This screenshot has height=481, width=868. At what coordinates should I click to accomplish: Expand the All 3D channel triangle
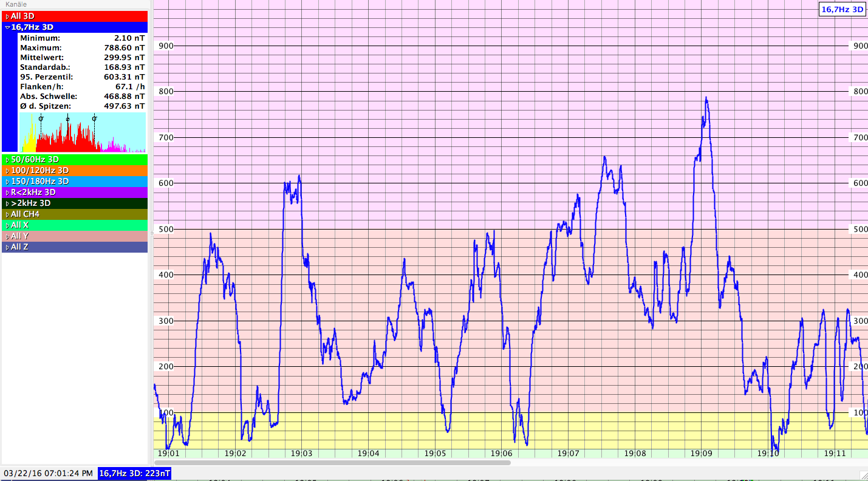7,16
